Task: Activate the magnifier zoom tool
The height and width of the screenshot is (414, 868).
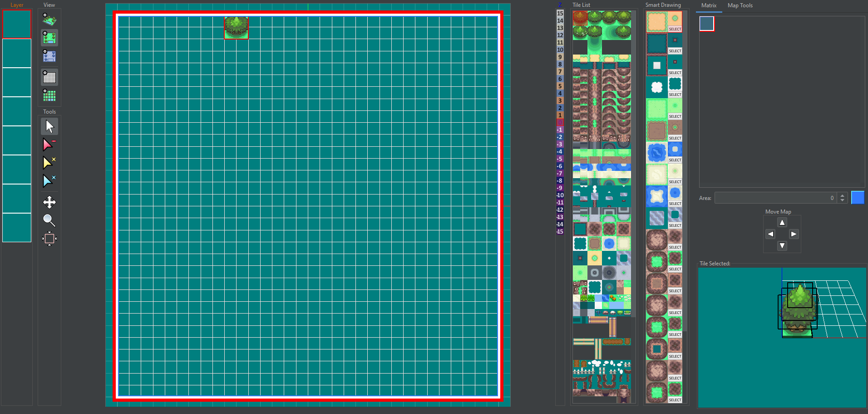Action: pos(49,220)
